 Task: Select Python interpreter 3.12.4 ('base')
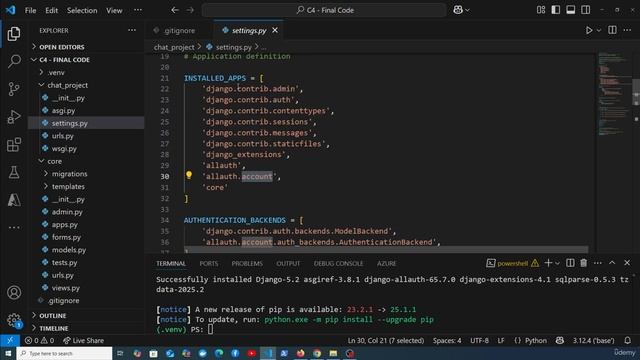pyautogui.click(x=593, y=340)
